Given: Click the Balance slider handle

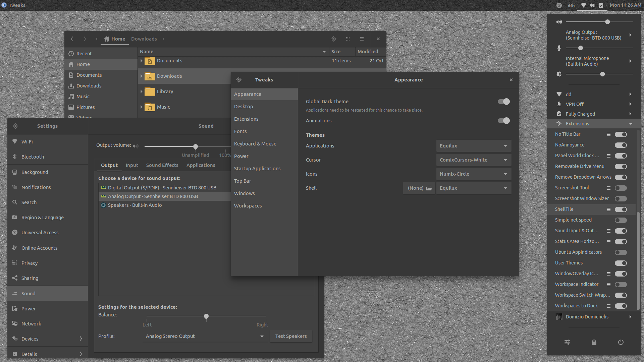Looking at the screenshot, I should coord(206,316).
